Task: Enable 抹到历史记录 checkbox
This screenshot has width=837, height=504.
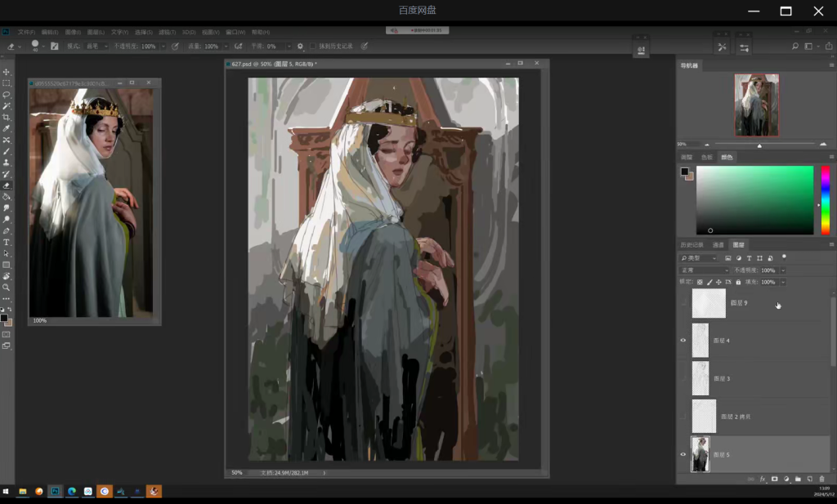Action: 312,47
